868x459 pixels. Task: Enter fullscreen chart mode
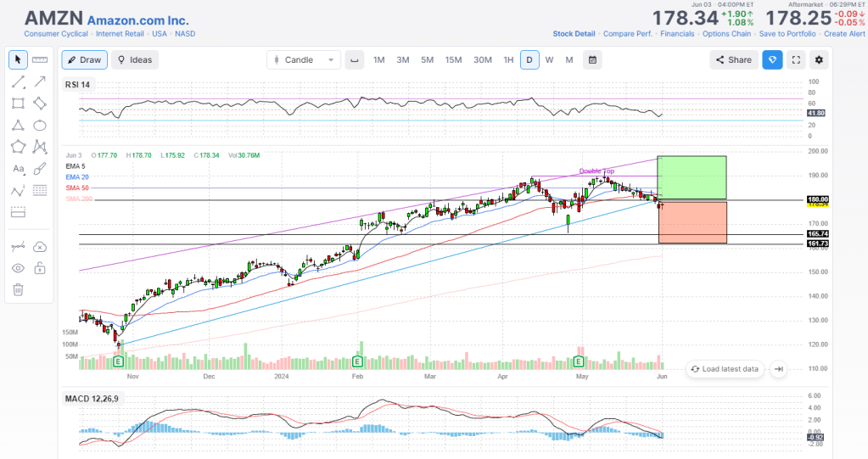click(796, 59)
